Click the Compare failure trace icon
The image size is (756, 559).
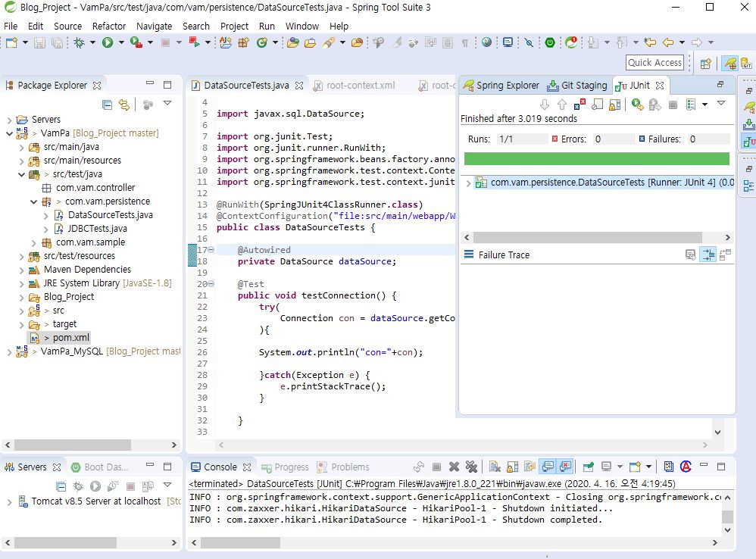point(725,255)
